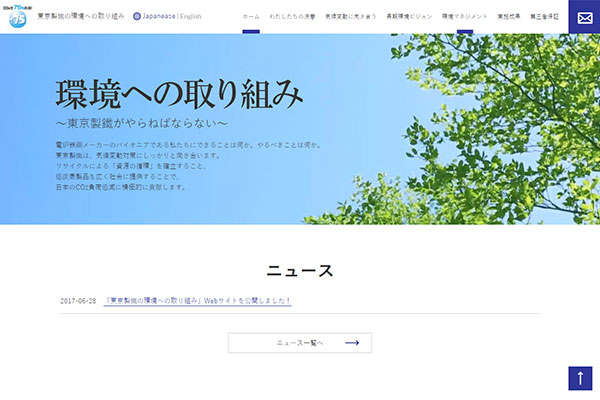
Task: Click the blue 75 logo
Action: click(x=18, y=16)
